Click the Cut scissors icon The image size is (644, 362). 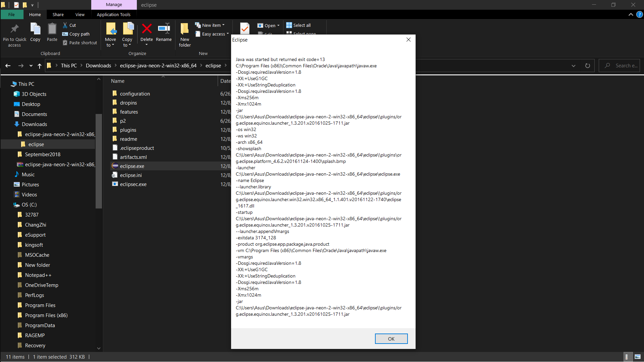pyautogui.click(x=65, y=25)
